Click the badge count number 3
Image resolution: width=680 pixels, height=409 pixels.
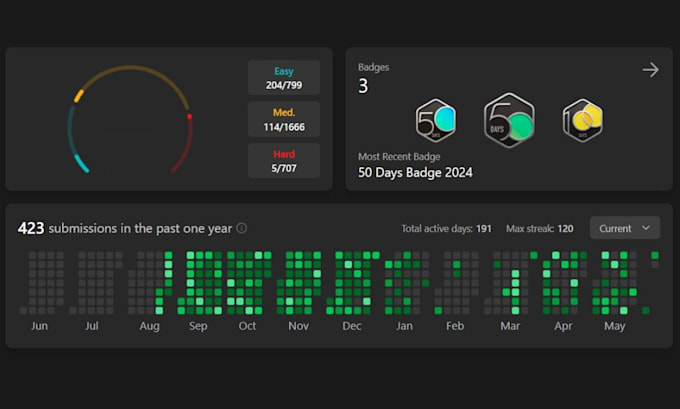click(363, 86)
